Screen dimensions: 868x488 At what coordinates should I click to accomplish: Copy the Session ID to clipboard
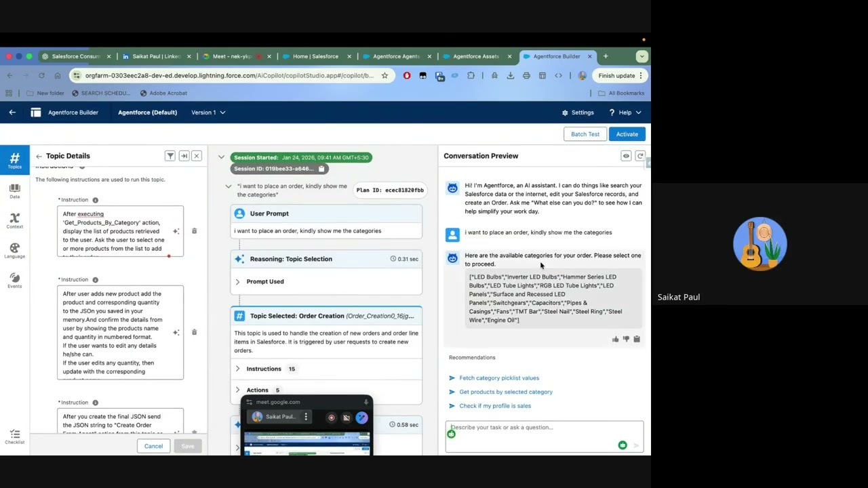pos(321,169)
